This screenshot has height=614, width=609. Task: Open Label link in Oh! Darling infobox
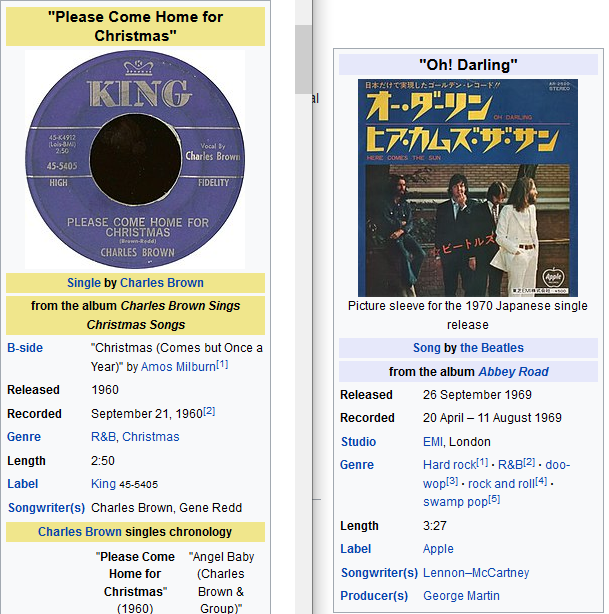click(356, 549)
